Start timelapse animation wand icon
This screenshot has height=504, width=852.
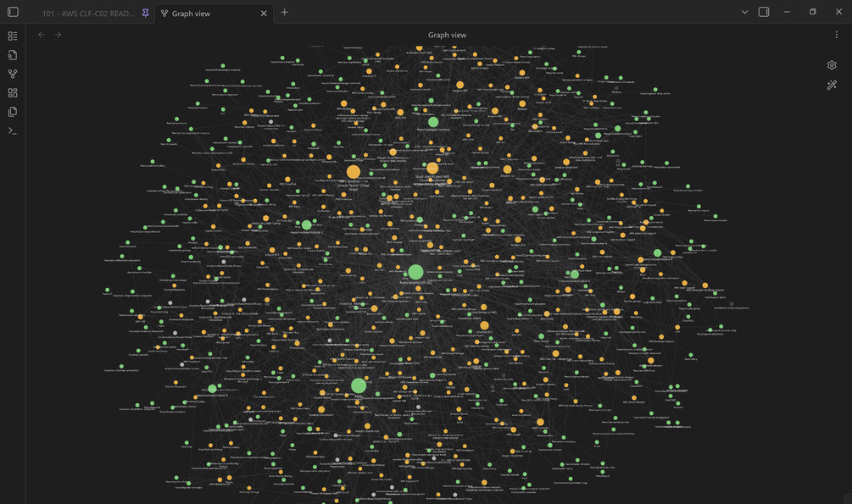pos(832,86)
